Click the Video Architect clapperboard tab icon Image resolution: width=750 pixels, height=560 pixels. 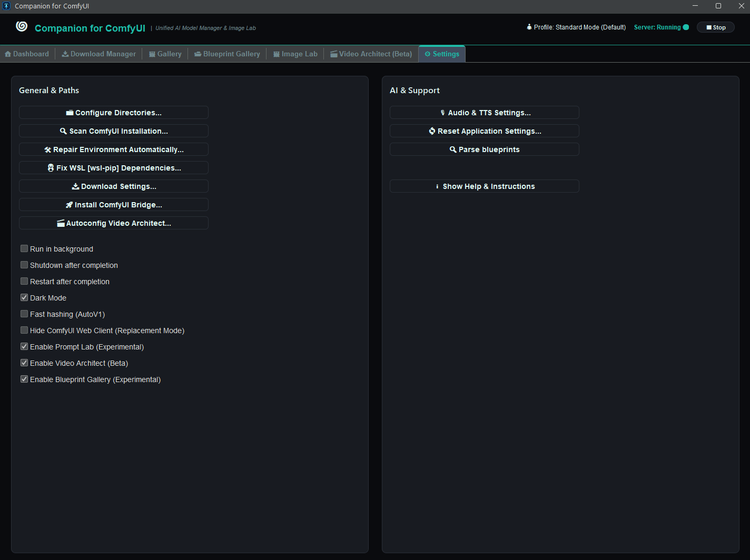point(334,54)
